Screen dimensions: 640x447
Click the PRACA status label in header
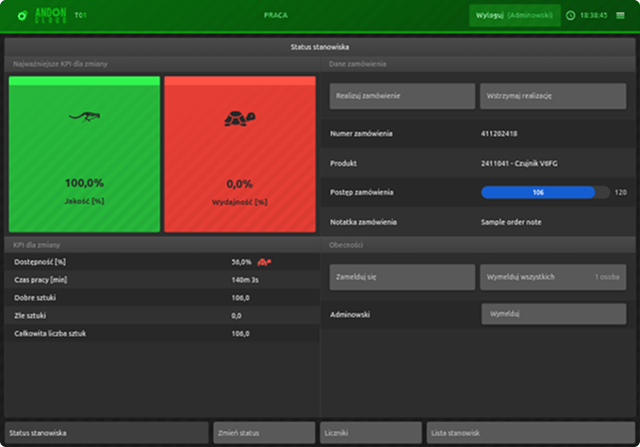276,15
